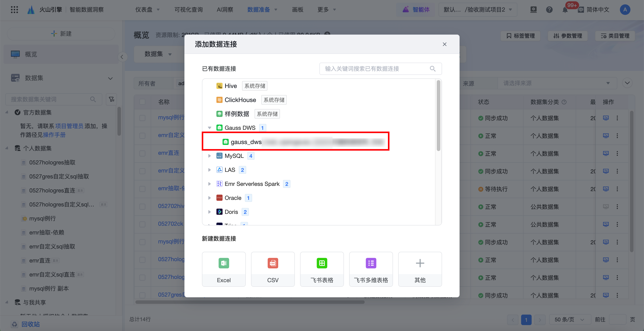The height and width of the screenshot is (331, 644).
Task: Close the 添加数据连接 dialog
Action: [444, 44]
